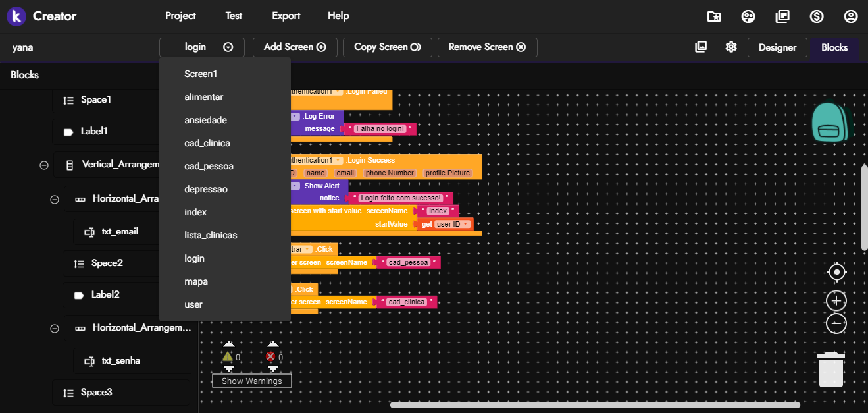Click the horizontal workspace scrollbar
Image resolution: width=868 pixels, height=413 pixels.
[x=595, y=405]
